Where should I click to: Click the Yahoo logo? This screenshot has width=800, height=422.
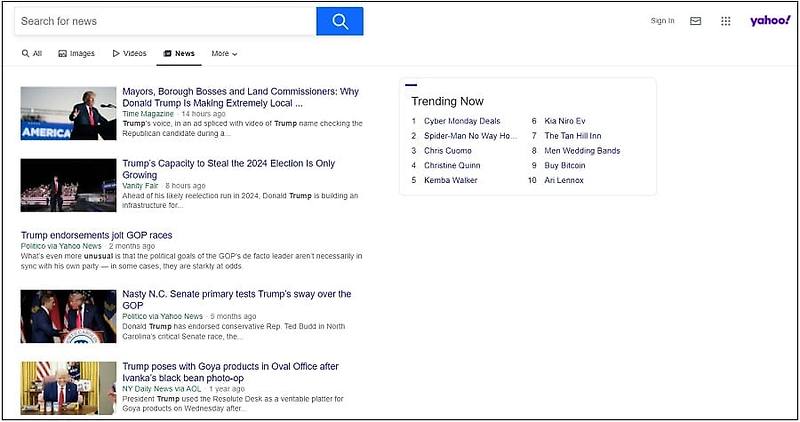pyautogui.click(x=770, y=20)
